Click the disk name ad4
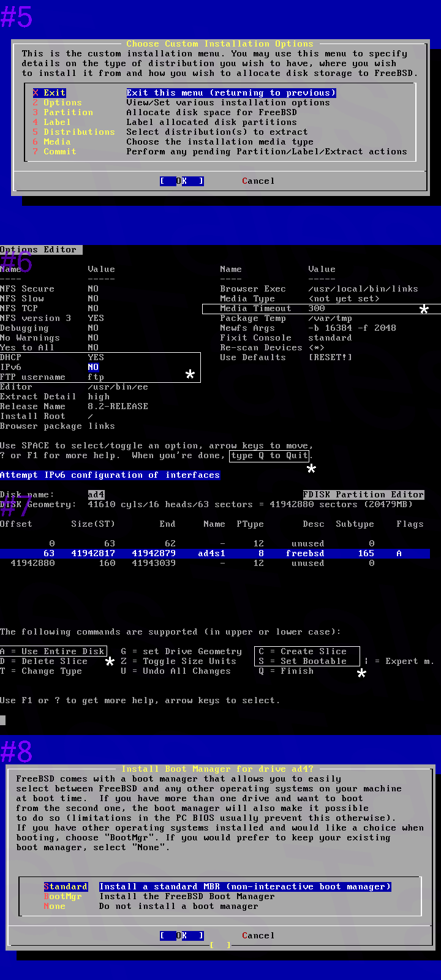Viewport: 441px width, 980px height. coord(96,495)
